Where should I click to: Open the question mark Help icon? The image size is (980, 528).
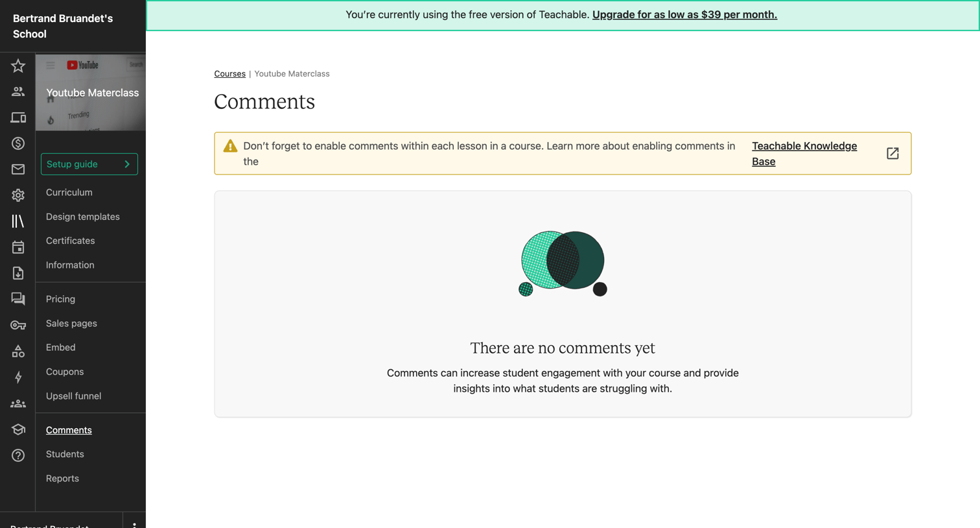click(x=18, y=455)
